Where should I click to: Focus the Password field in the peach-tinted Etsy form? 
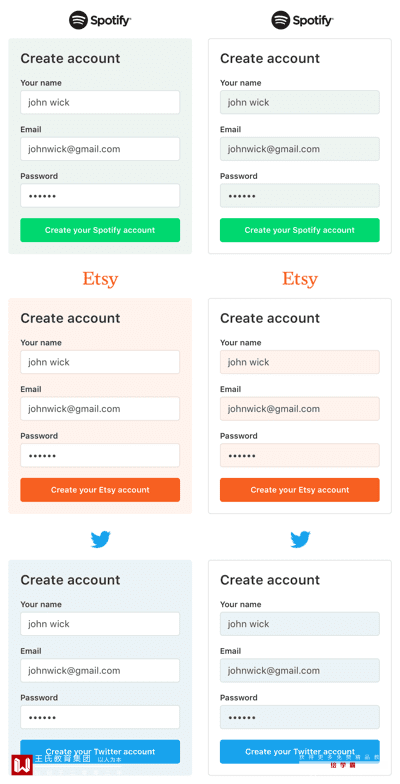(100, 456)
